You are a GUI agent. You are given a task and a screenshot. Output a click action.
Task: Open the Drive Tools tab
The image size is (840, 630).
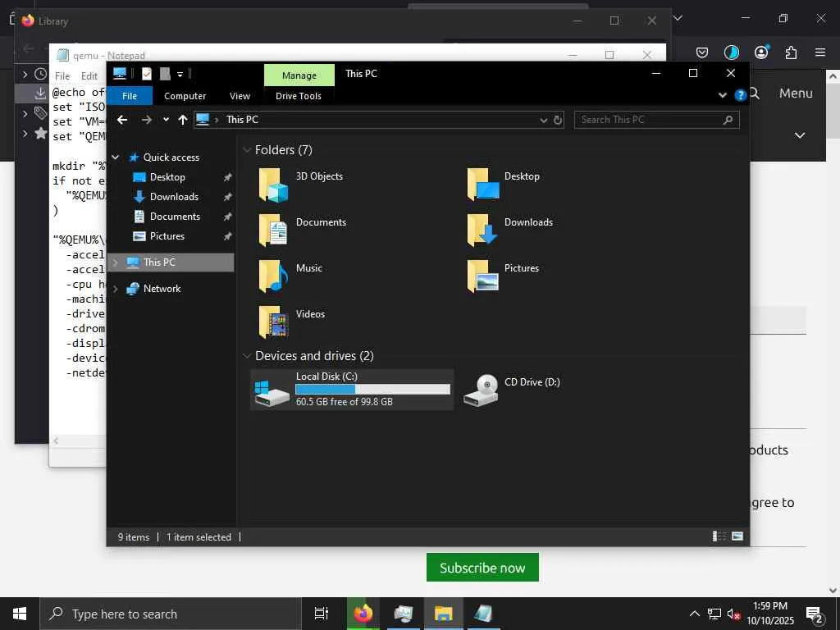click(x=299, y=96)
